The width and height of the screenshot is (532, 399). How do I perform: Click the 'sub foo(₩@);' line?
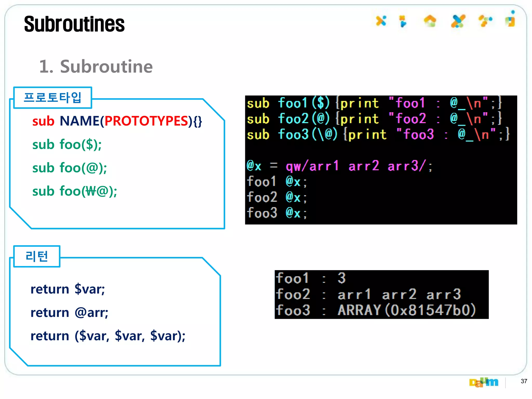pyautogui.click(x=75, y=191)
